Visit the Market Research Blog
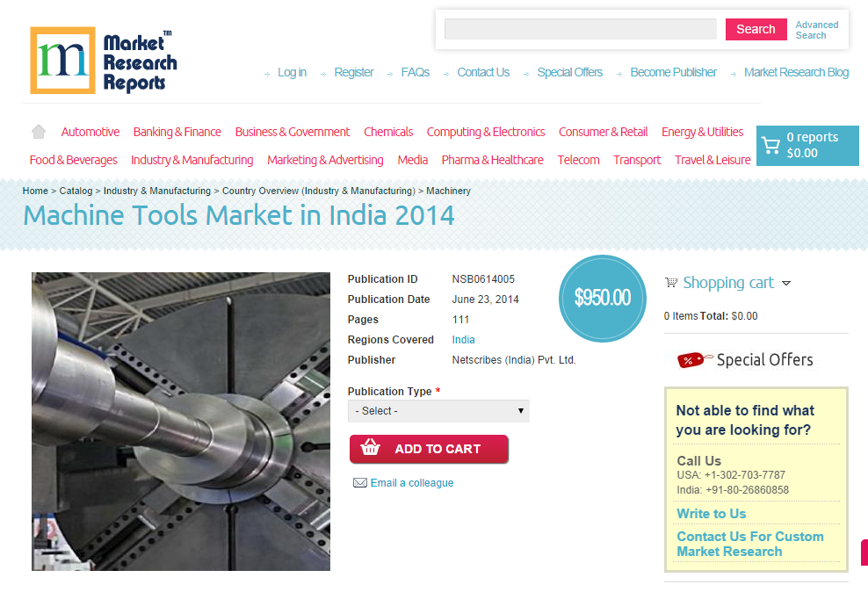Screen dimensions: 868x592 (796, 73)
